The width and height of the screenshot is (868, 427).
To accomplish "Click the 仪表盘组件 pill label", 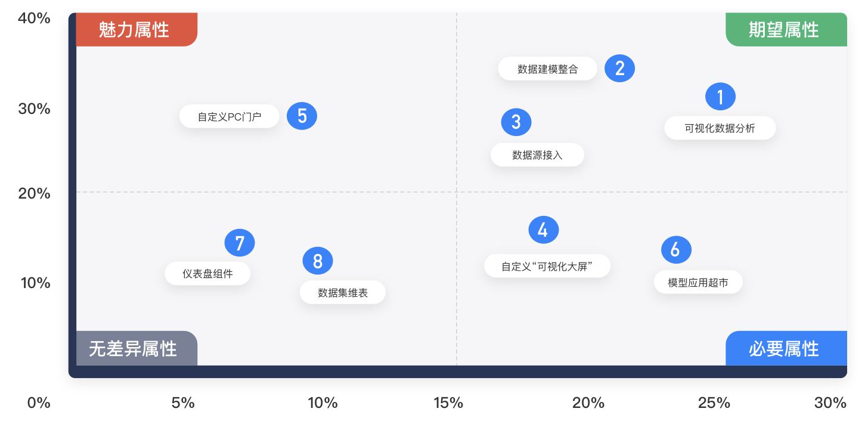I will click(x=207, y=274).
